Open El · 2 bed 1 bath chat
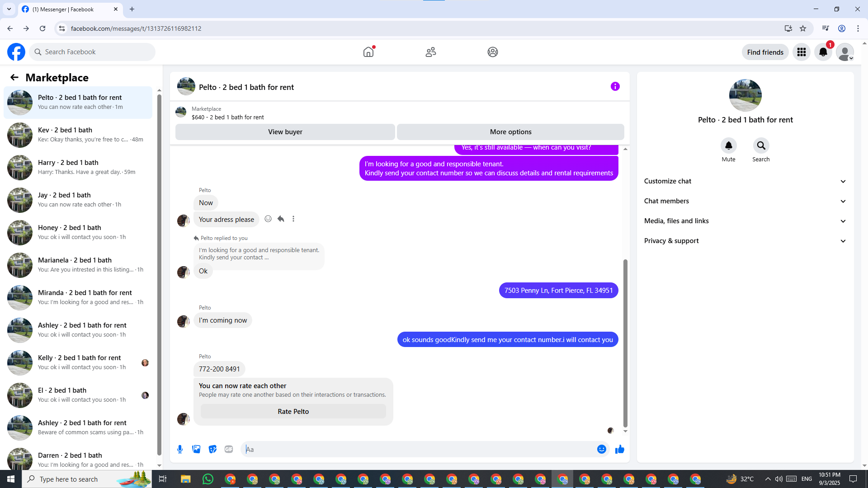 pyautogui.click(x=78, y=395)
